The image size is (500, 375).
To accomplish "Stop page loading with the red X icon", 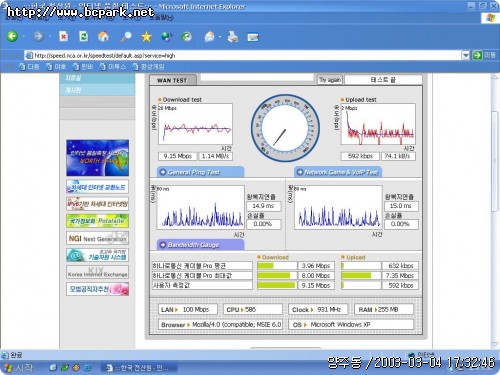I will pyautogui.click(x=63, y=36).
